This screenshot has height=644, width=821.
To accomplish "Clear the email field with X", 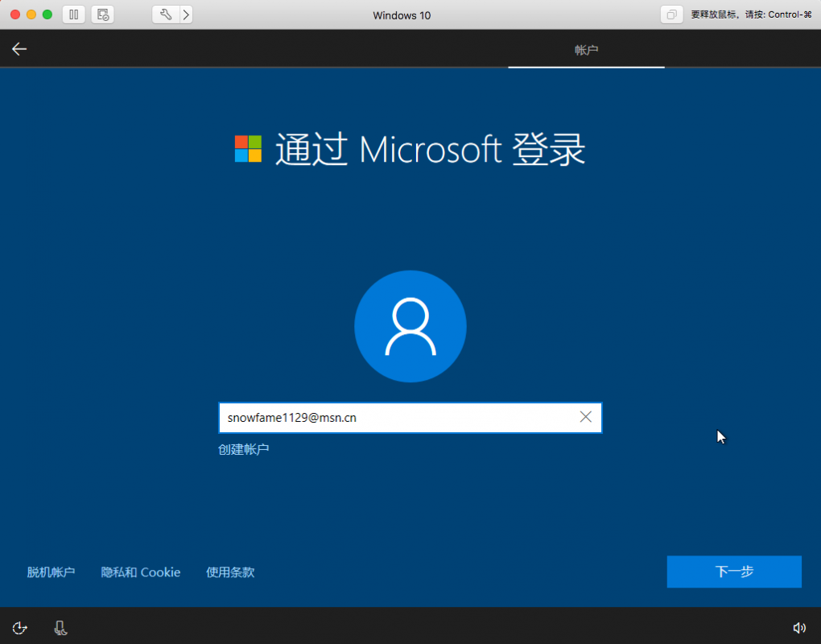I will (x=585, y=417).
